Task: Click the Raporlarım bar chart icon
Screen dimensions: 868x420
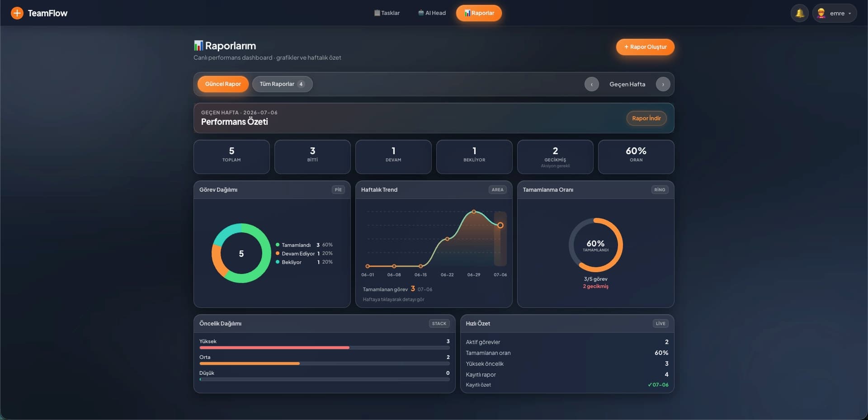Action: point(198,46)
